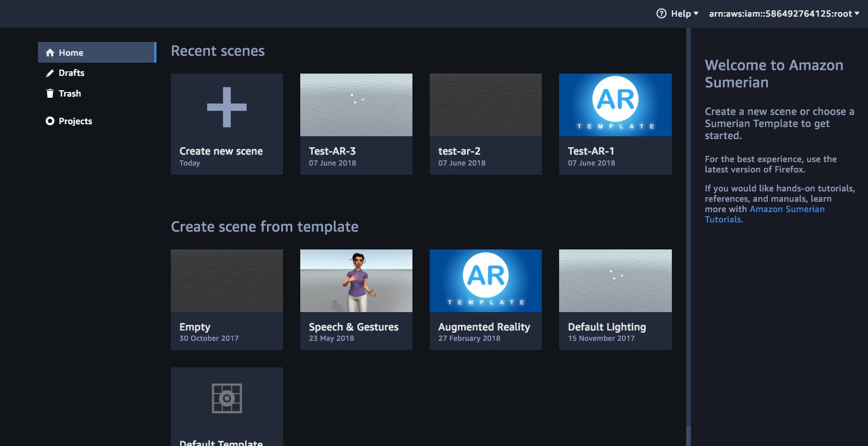Screen dimensions: 868x446
Task: Click the Welcome to Amazon Sumerian heading
Action: [774, 74]
